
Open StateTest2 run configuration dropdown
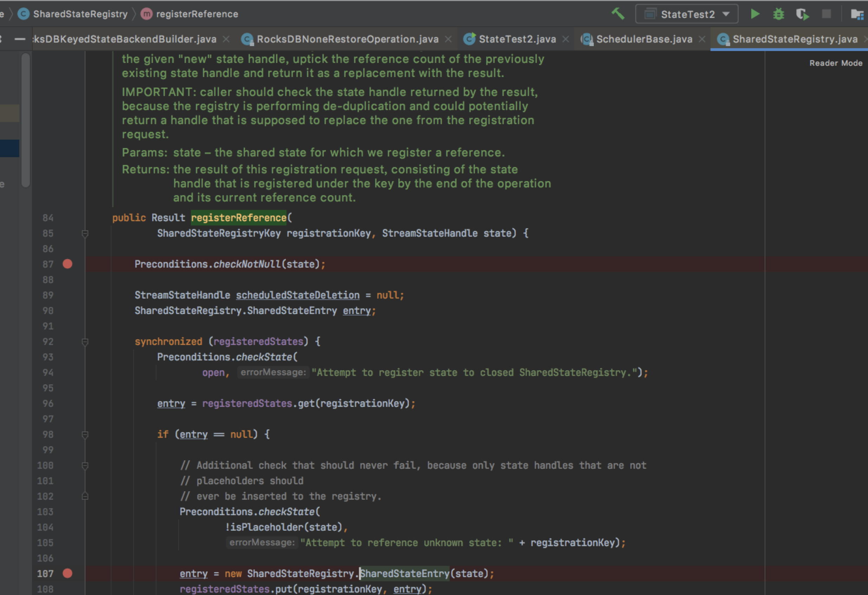pyautogui.click(x=687, y=14)
